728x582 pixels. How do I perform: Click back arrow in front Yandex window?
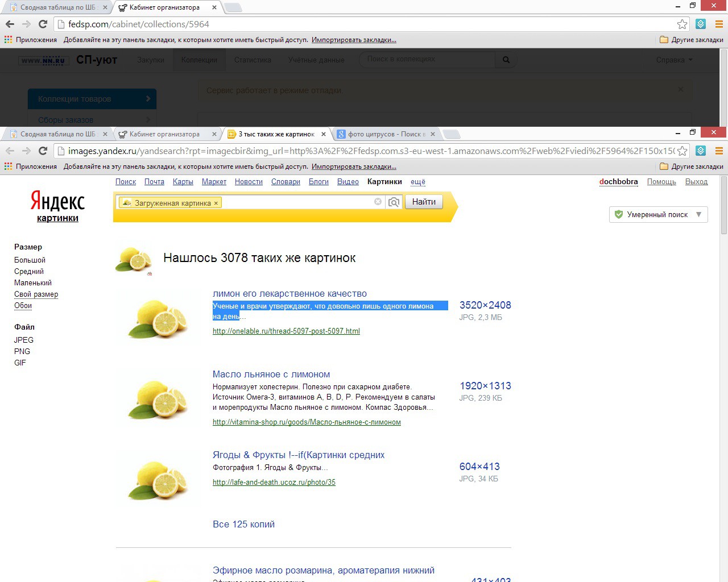[10, 151]
